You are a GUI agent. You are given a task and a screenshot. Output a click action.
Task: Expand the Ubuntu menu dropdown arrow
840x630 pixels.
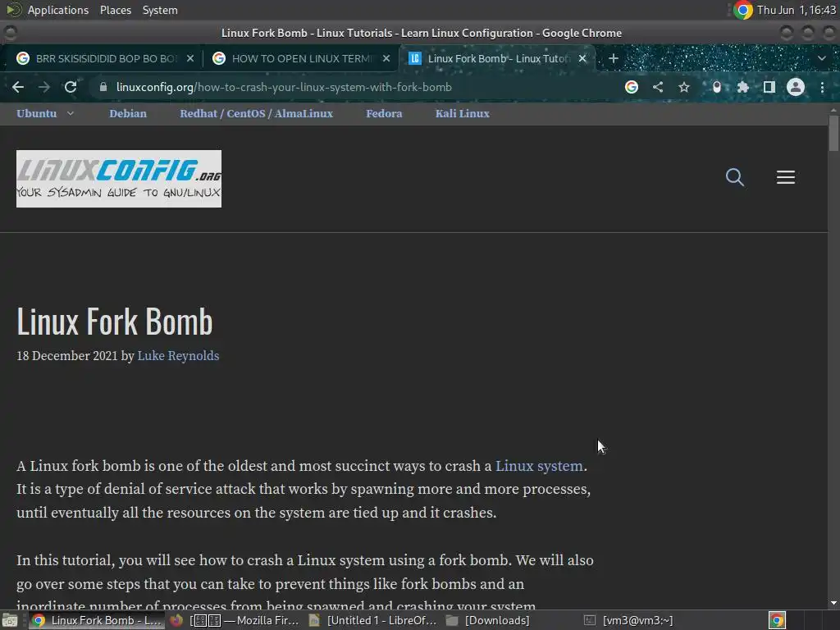coord(71,113)
